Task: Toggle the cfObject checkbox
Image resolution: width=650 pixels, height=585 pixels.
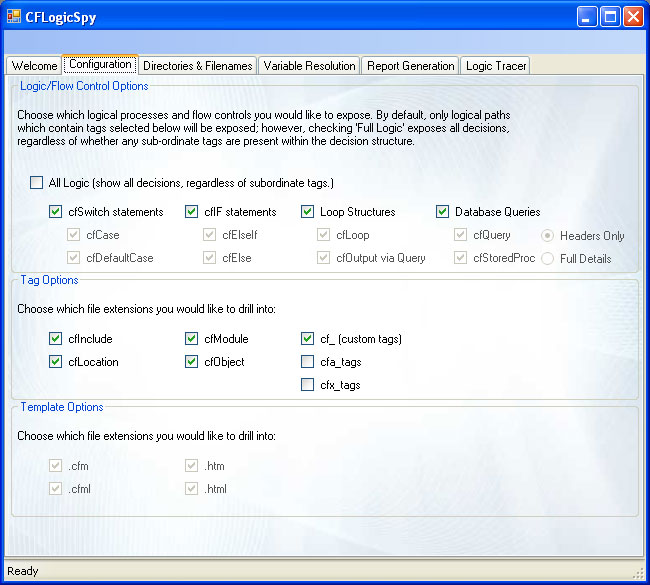Action: click(x=192, y=362)
